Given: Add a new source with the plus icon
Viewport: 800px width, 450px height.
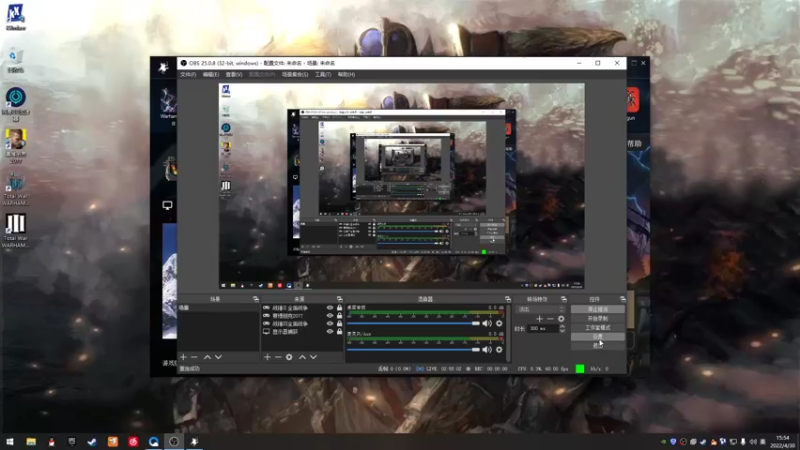Looking at the screenshot, I should [x=267, y=357].
